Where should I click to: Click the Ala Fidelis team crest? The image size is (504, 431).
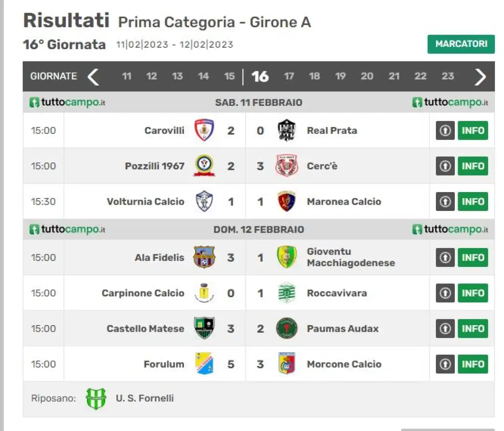point(204,257)
